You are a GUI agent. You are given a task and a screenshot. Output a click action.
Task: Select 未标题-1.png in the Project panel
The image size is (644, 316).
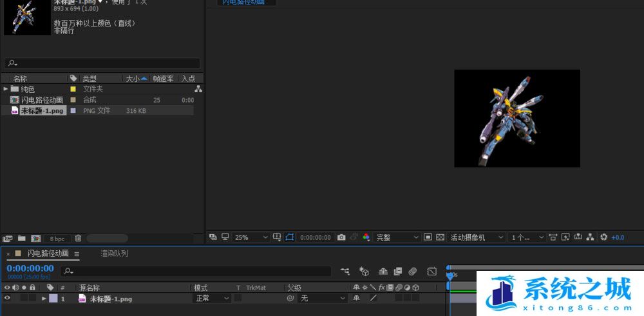[43, 111]
